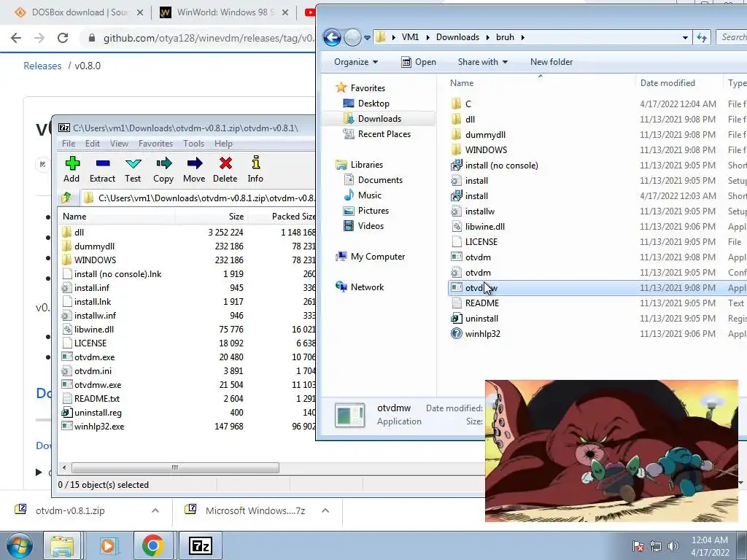Open the File menu in 7-Zip
747x560 pixels.
click(x=69, y=144)
